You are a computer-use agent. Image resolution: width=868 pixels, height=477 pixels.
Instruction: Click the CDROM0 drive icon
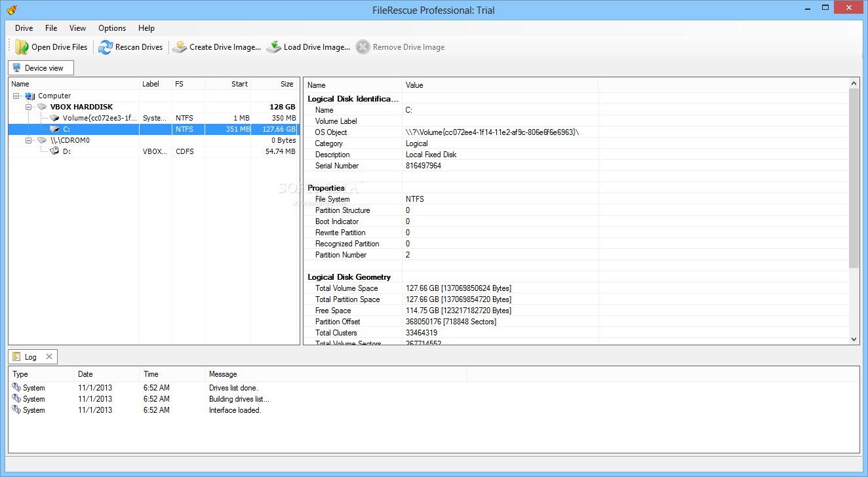tap(42, 140)
